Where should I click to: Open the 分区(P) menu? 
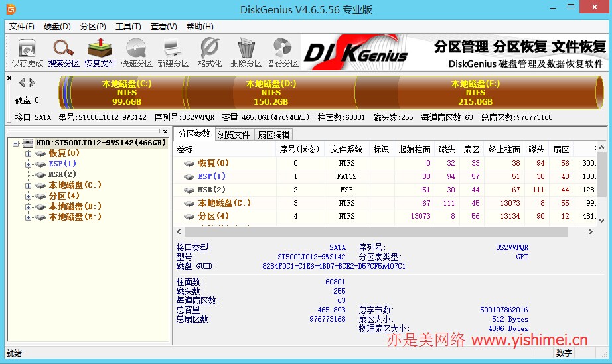pos(93,26)
